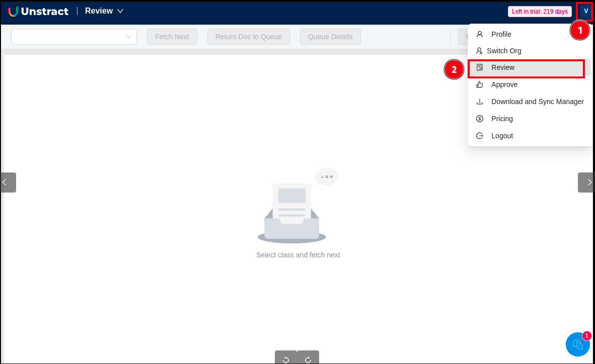Click the Download and Sync Manager icon
The width and height of the screenshot is (595, 364).
480,102
